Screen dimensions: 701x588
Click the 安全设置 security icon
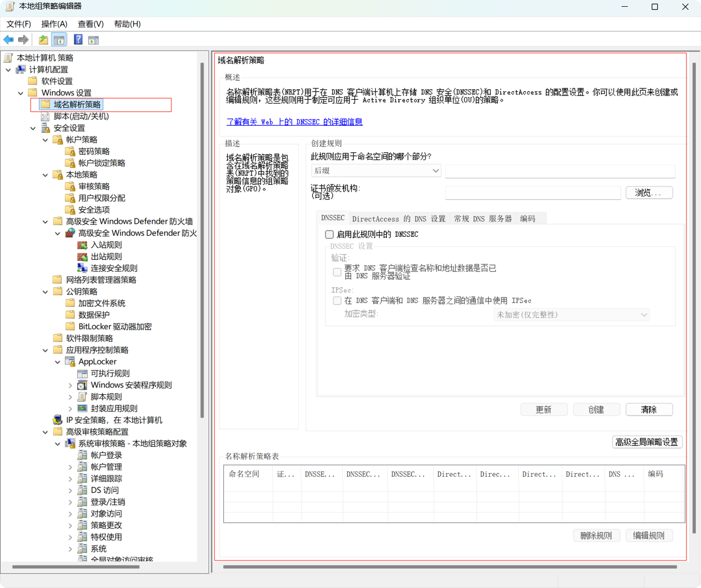[45, 128]
